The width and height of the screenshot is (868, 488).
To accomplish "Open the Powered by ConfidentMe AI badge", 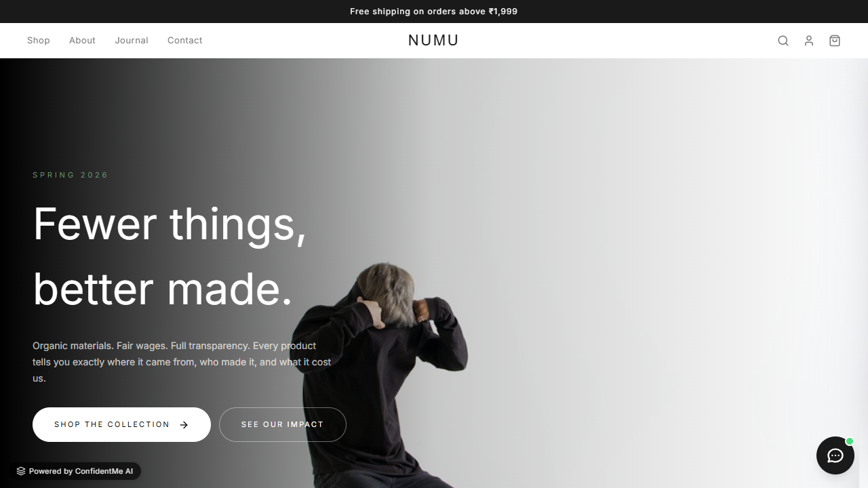I will coord(75,471).
